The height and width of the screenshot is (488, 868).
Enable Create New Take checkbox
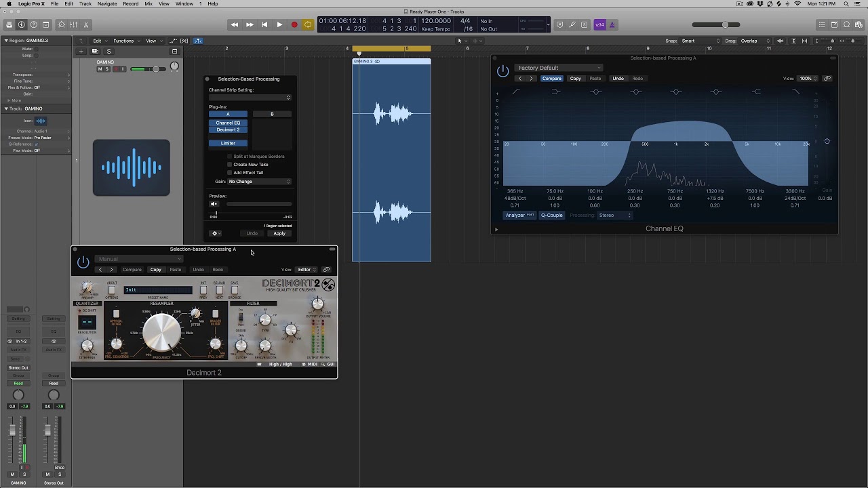pos(230,165)
